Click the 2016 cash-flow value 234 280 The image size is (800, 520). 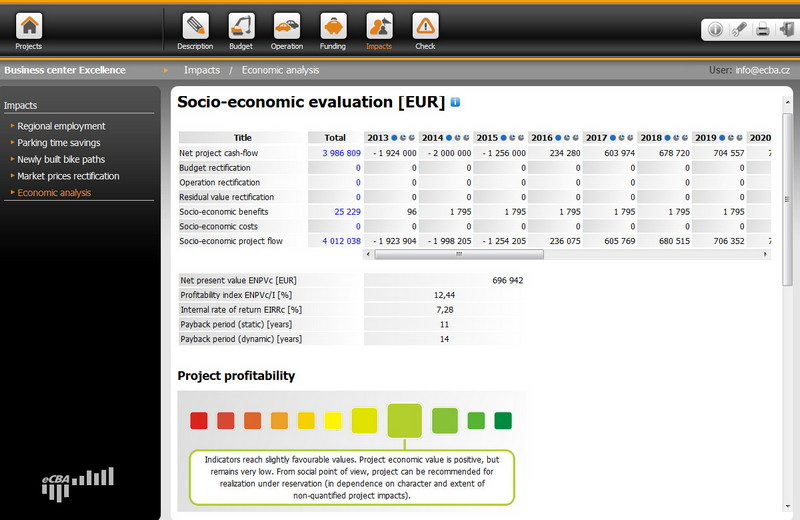coord(565,153)
